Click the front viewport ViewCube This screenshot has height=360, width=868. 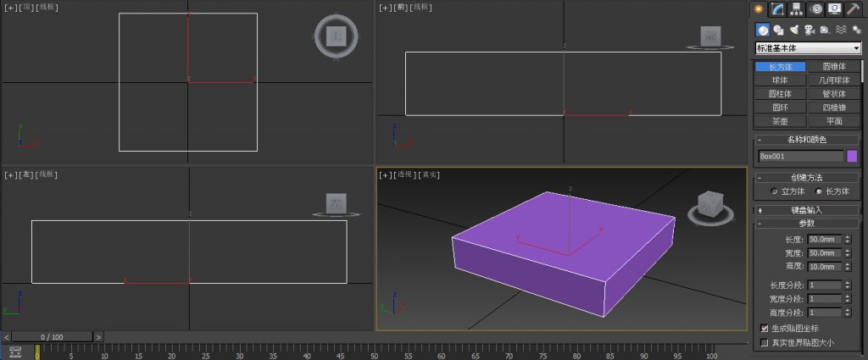tap(710, 37)
